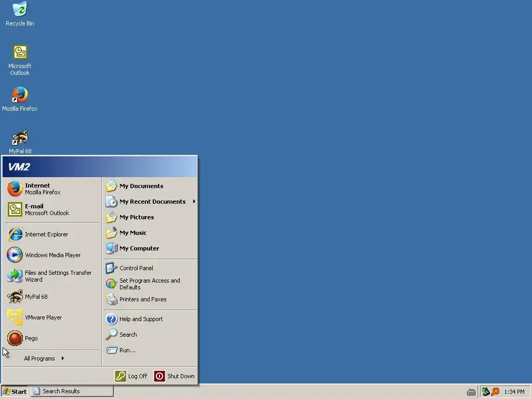
Task: Select Pego label in Start menu
Action: [x=31, y=338]
